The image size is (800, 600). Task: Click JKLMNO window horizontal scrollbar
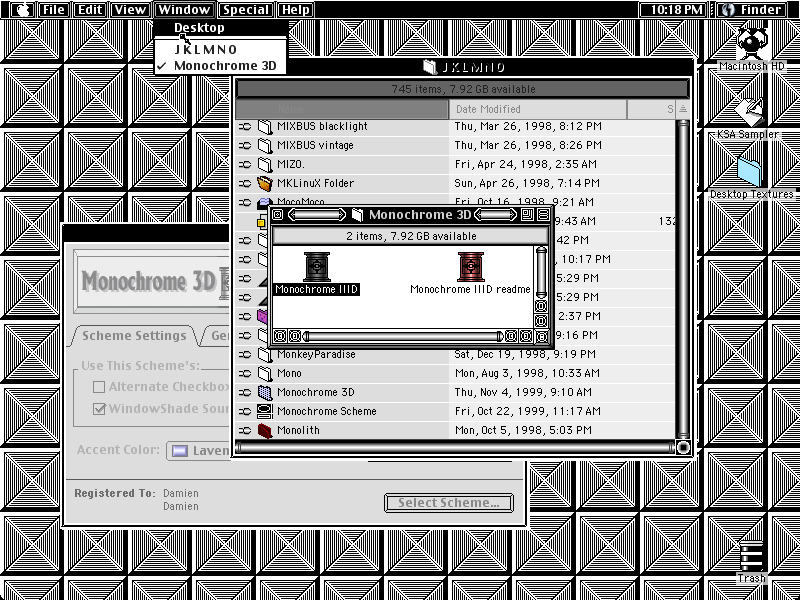pos(455,448)
